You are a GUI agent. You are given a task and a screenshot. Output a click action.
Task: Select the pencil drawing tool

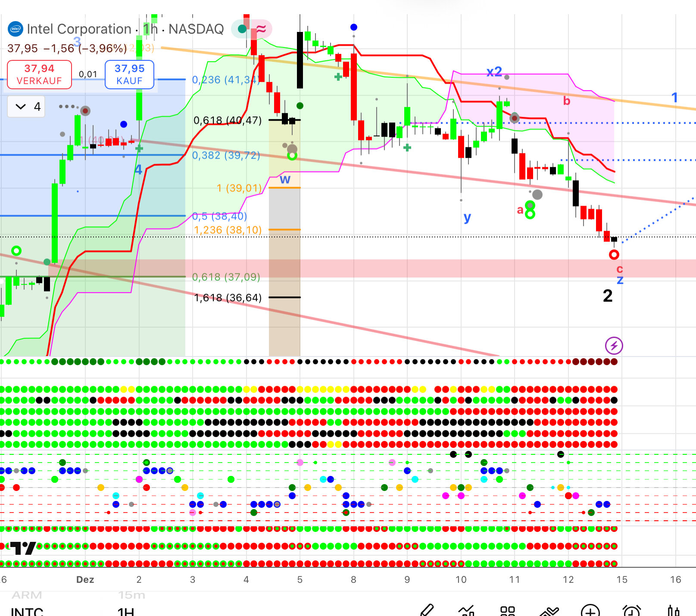click(426, 610)
